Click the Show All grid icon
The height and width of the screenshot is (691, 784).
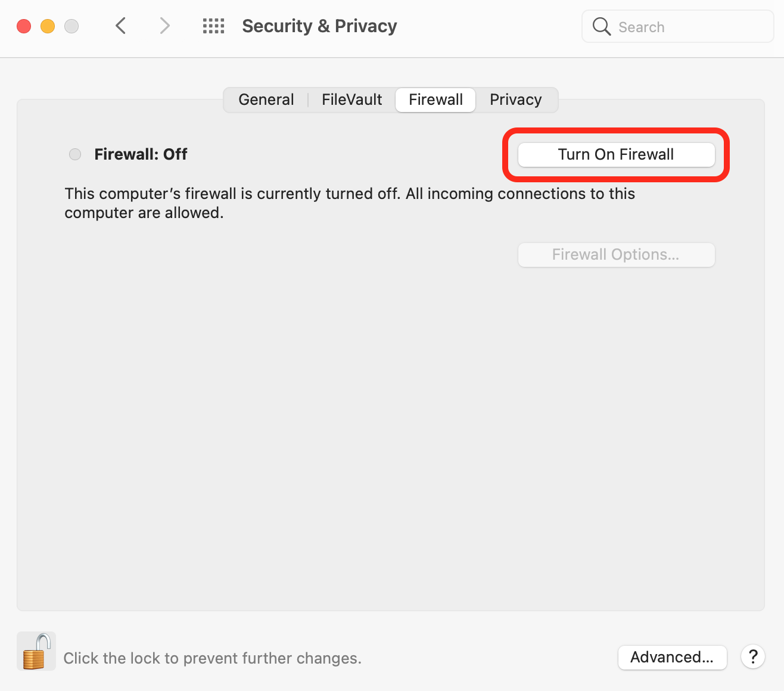213,26
